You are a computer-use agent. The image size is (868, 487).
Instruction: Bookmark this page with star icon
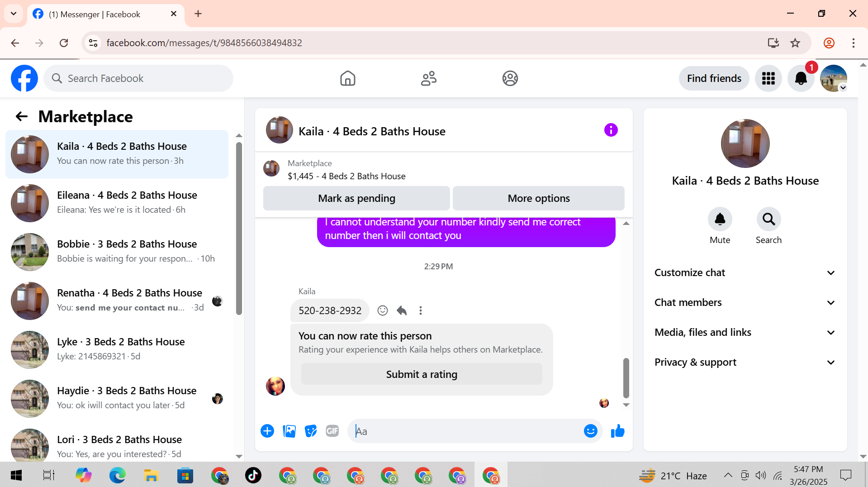point(795,43)
